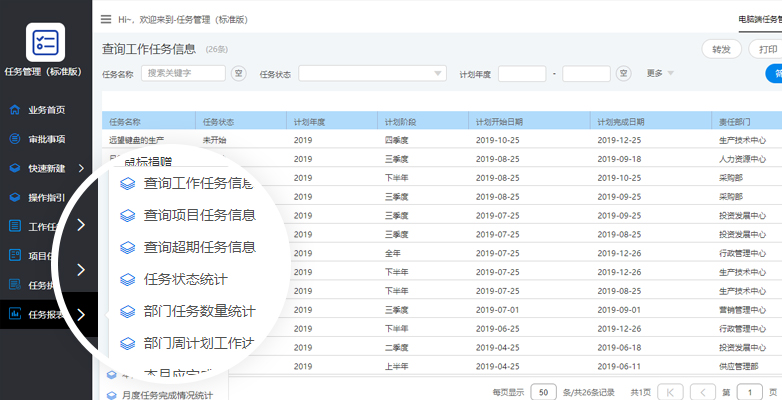Click the hamburger menu icon in header
The width and height of the screenshot is (782, 400).
pos(106,19)
